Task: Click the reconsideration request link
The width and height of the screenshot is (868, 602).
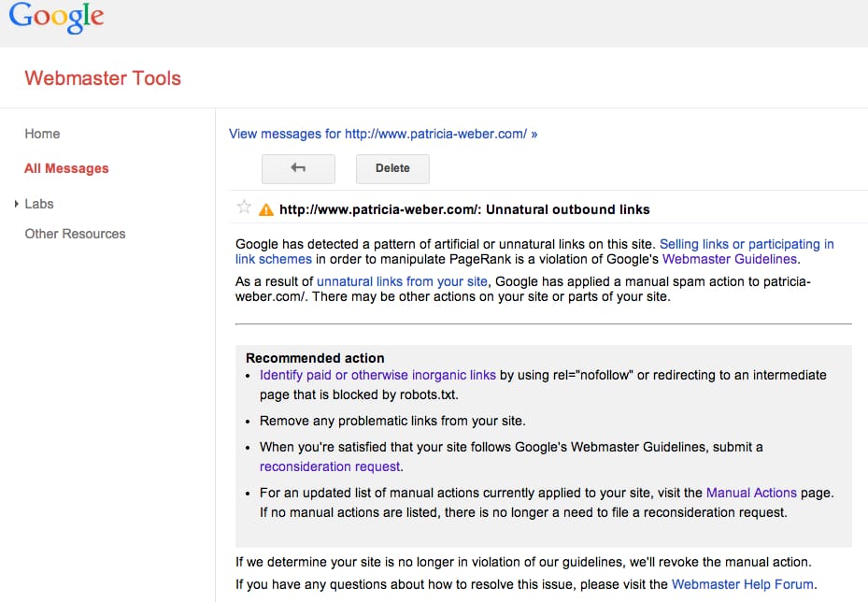Action: 330,466
